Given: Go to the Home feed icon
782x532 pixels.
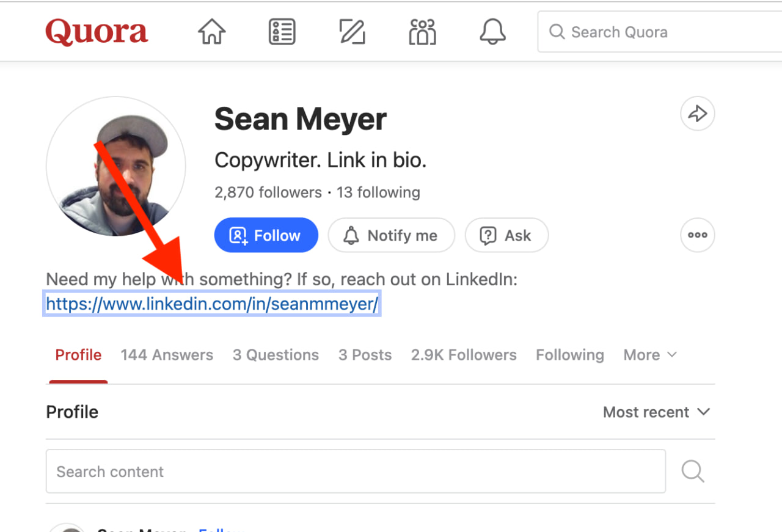Looking at the screenshot, I should coord(212,32).
